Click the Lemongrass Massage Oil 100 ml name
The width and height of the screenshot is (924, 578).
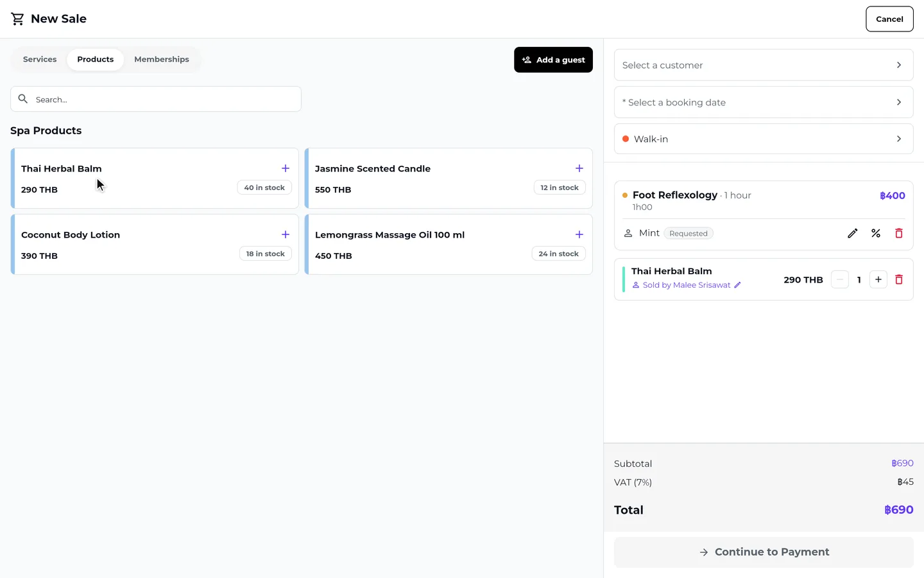pyautogui.click(x=390, y=235)
